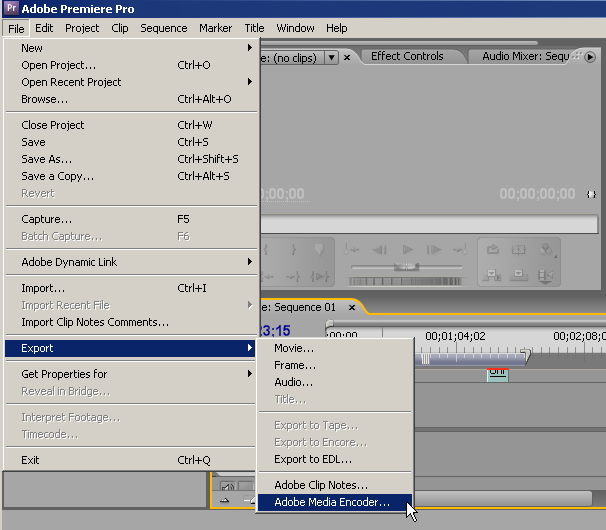Choose Save As in File menu

coord(131,159)
